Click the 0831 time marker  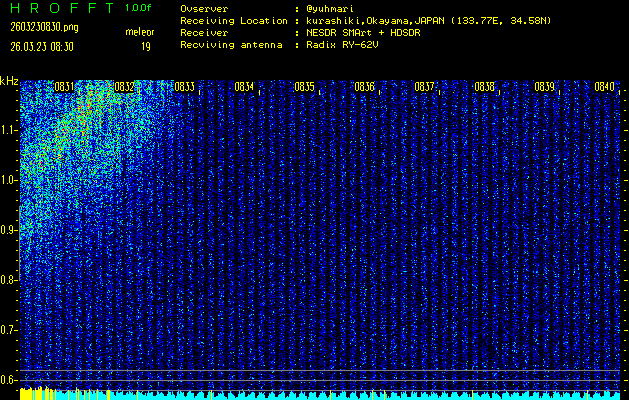[x=65, y=87]
